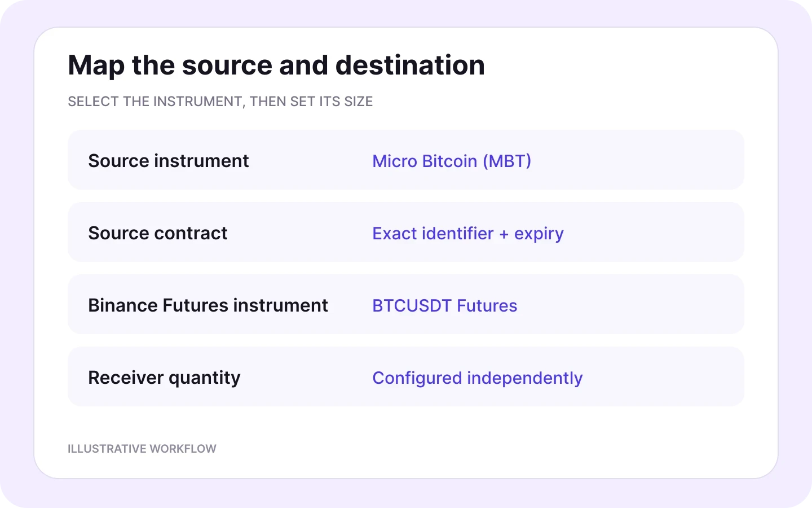Click the "(MBT)" abbreviation text
812x508 pixels.
(507, 161)
